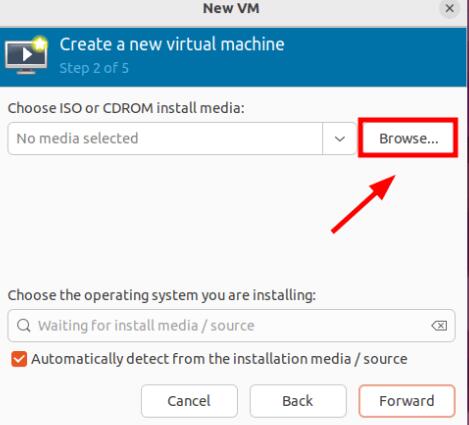The height and width of the screenshot is (425, 469).
Task: Go Back to the previous step
Action: [x=298, y=401]
